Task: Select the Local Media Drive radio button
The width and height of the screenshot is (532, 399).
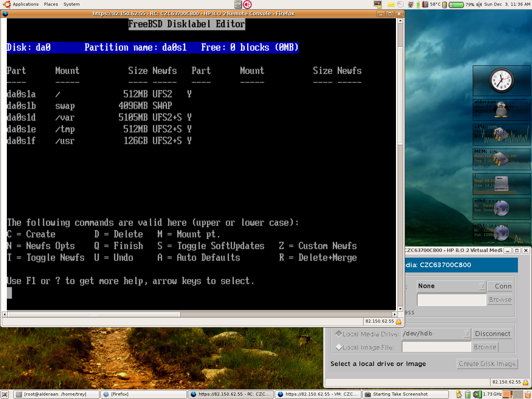Action: pos(339,334)
